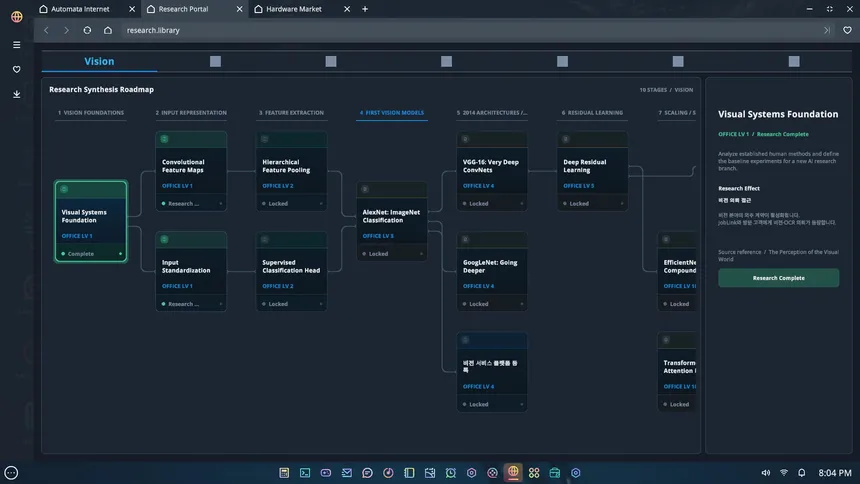The image size is (860, 484).
Task: Open the notebook app in the taskbar
Action: click(x=409, y=472)
